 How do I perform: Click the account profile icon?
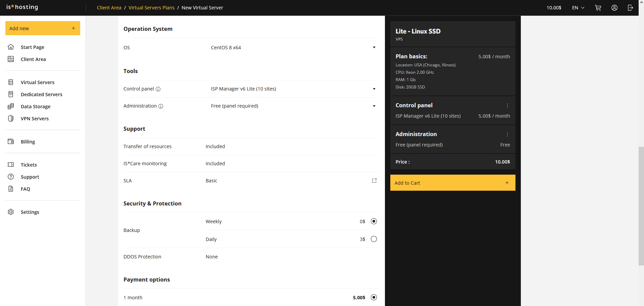(x=614, y=7)
